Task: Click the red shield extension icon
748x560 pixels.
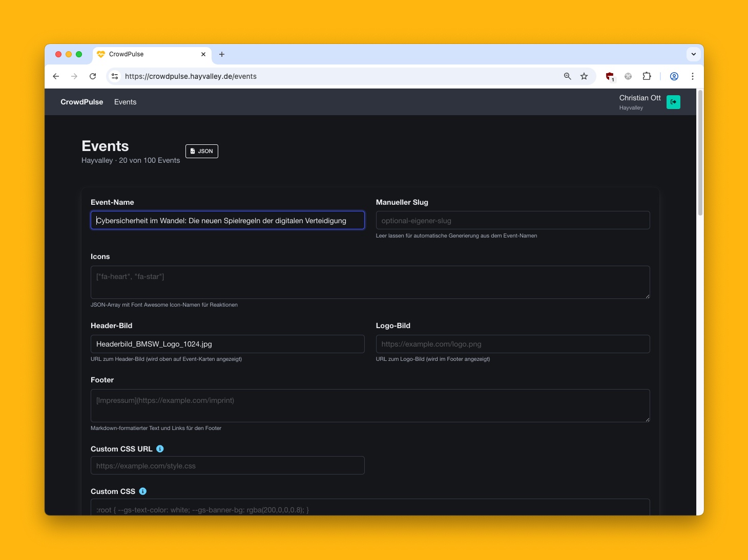Action: point(610,76)
